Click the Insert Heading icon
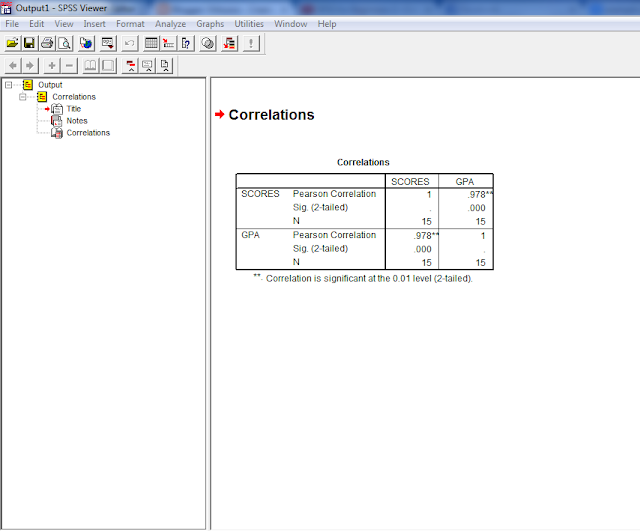 (130, 65)
